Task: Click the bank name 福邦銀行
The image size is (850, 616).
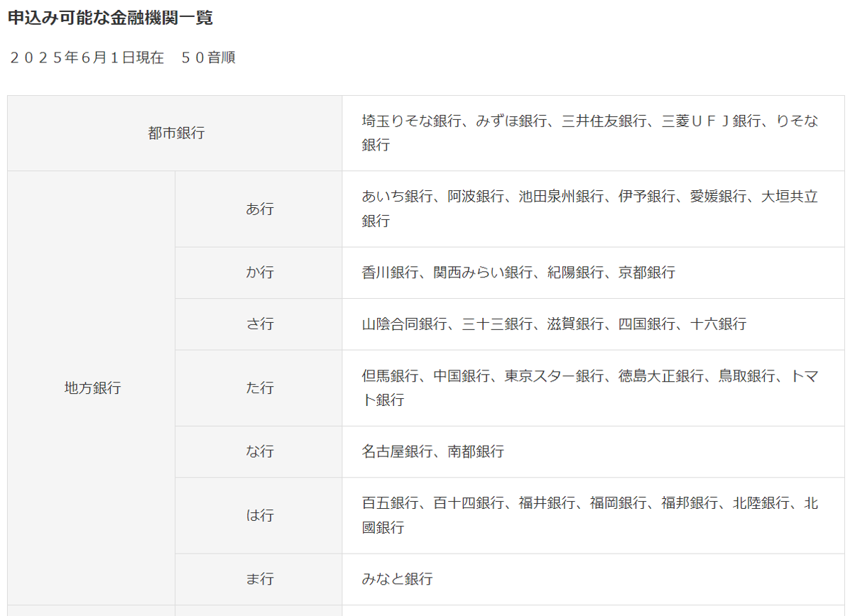Action: click(690, 502)
